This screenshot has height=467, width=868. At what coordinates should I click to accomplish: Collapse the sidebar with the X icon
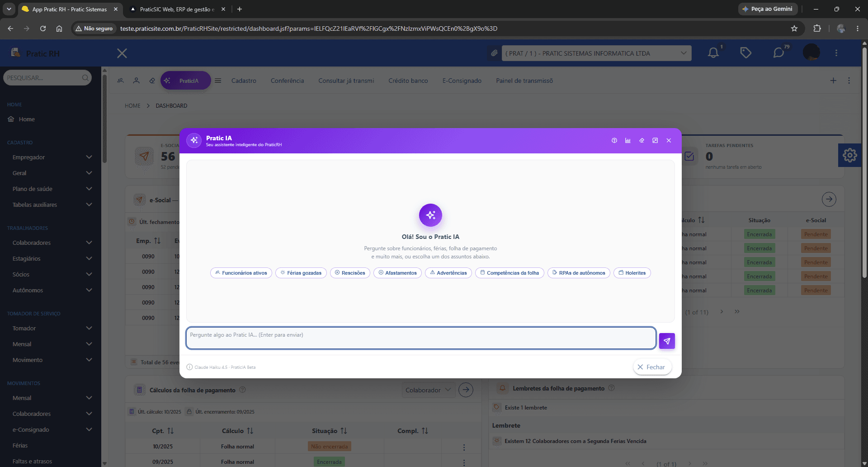point(122,53)
